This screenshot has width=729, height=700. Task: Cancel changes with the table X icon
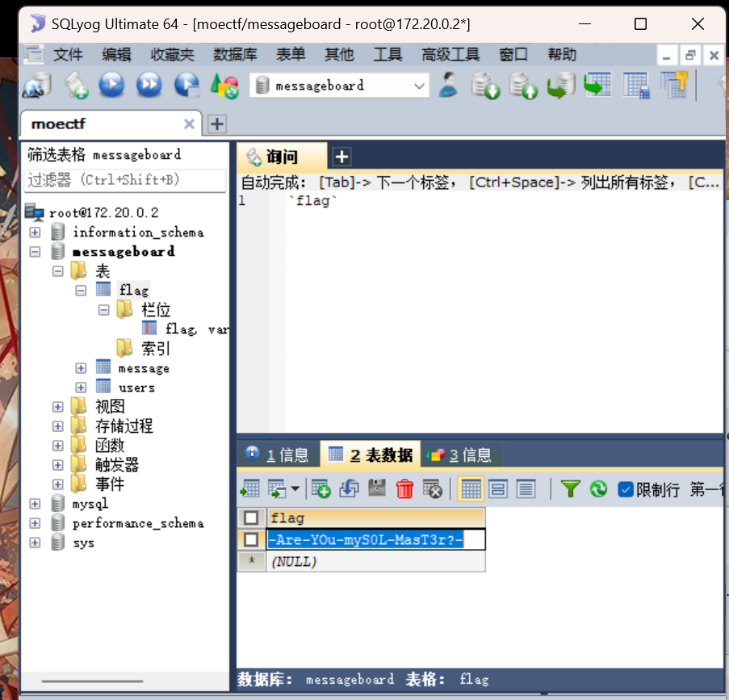pos(433,488)
